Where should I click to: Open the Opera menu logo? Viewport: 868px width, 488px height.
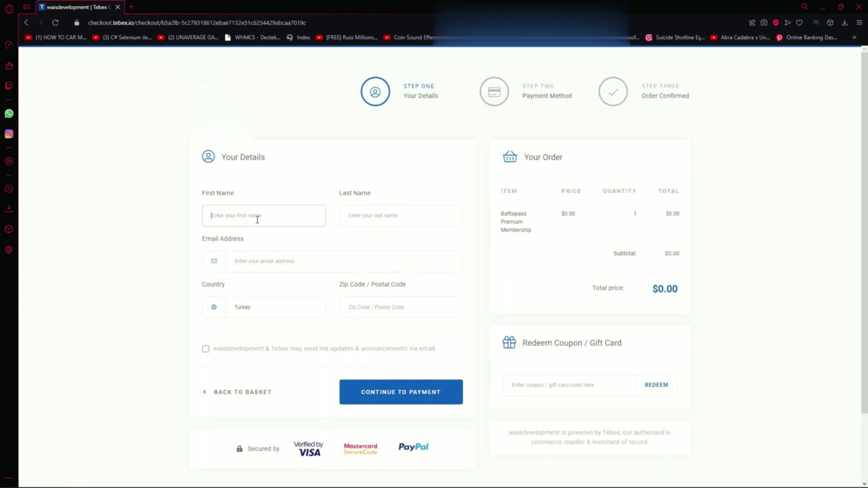pyautogui.click(x=9, y=8)
